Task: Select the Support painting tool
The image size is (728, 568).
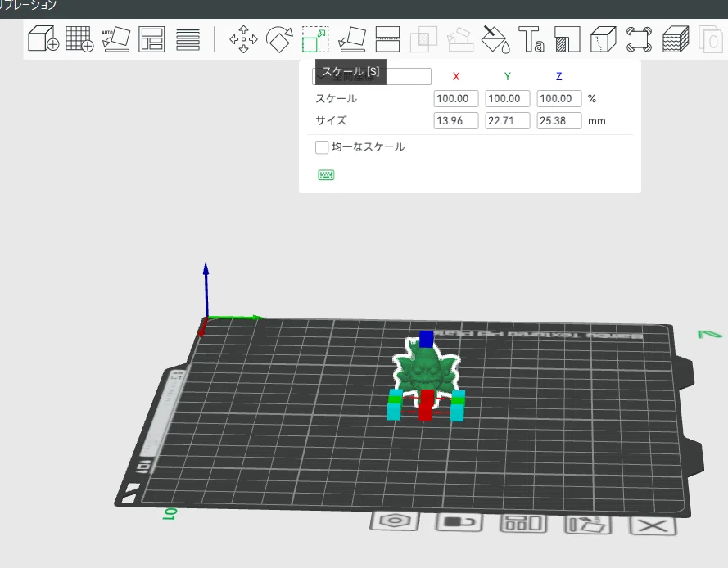Action: 567,39
